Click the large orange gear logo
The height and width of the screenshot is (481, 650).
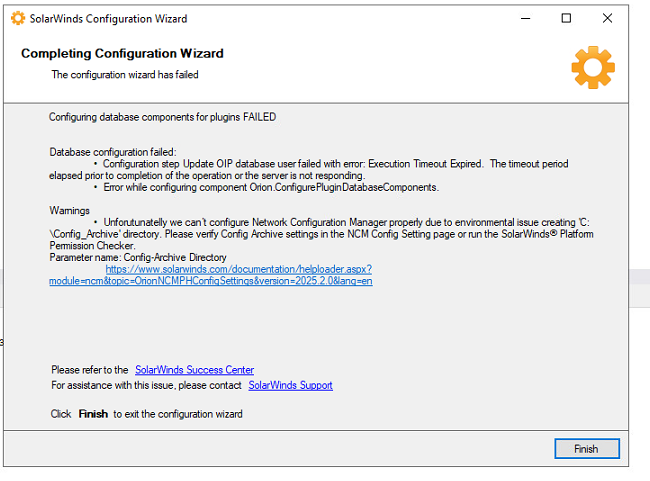(x=593, y=67)
